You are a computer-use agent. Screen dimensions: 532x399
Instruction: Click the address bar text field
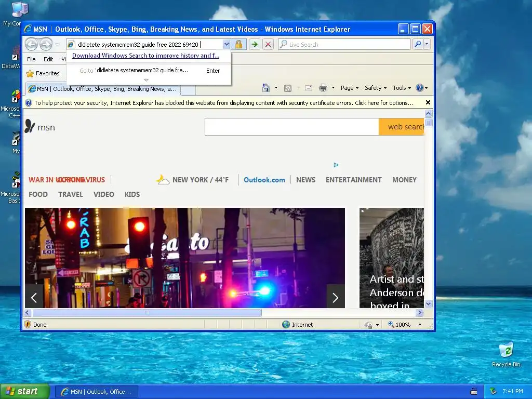click(x=145, y=45)
